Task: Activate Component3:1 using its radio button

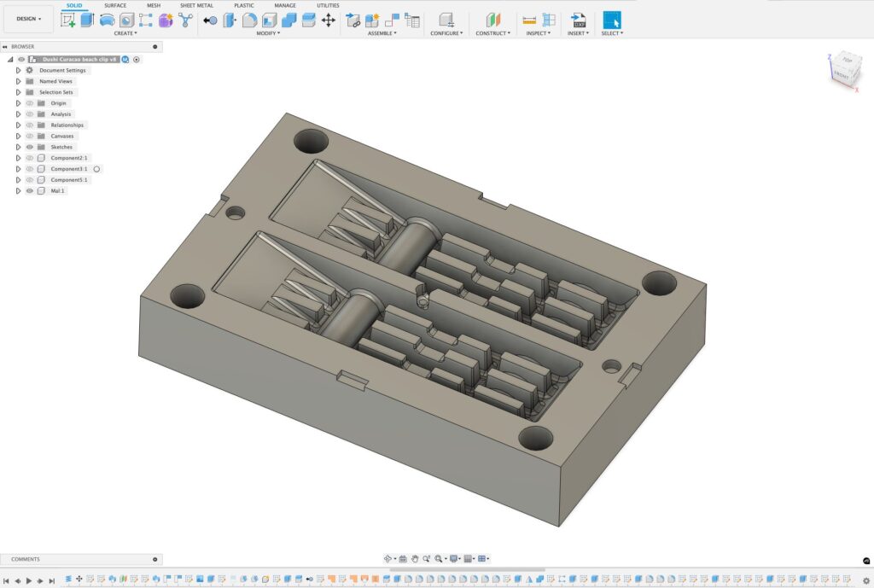Action: pyautogui.click(x=96, y=169)
